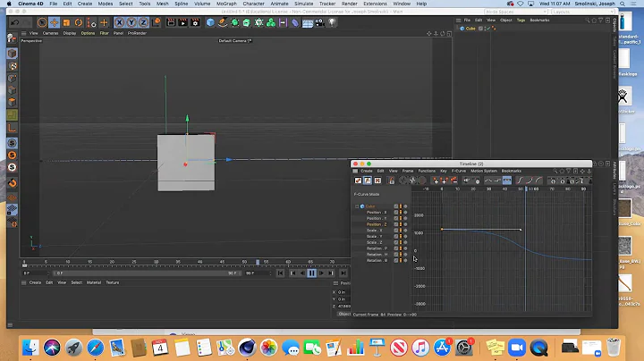The height and width of the screenshot is (361, 644).
Task: Click F-Curve start keyframe point
Action: coord(442,230)
